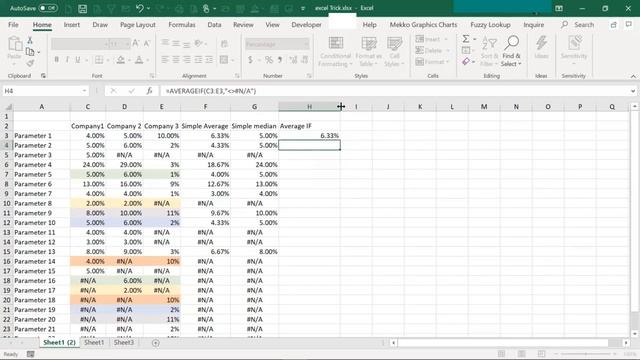Open the Sort & Filter dropdown
The height and width of the screenshot is (360, 640).
[489, 51]
